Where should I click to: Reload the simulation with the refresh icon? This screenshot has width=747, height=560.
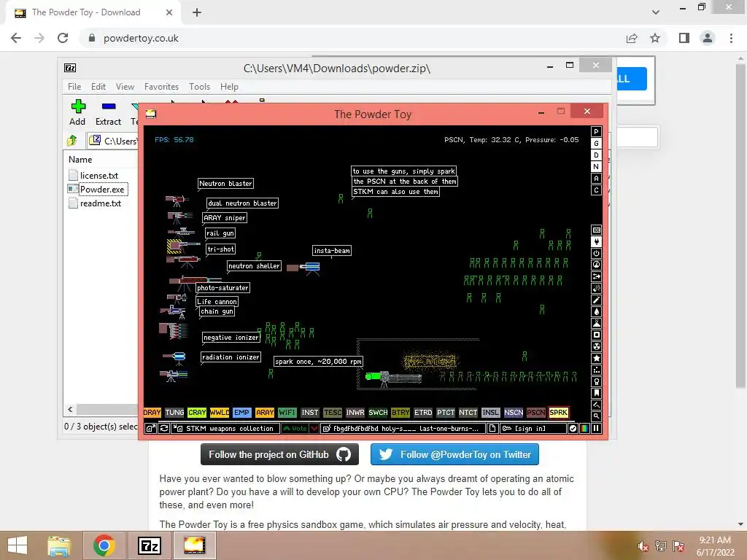coord(164,429)
